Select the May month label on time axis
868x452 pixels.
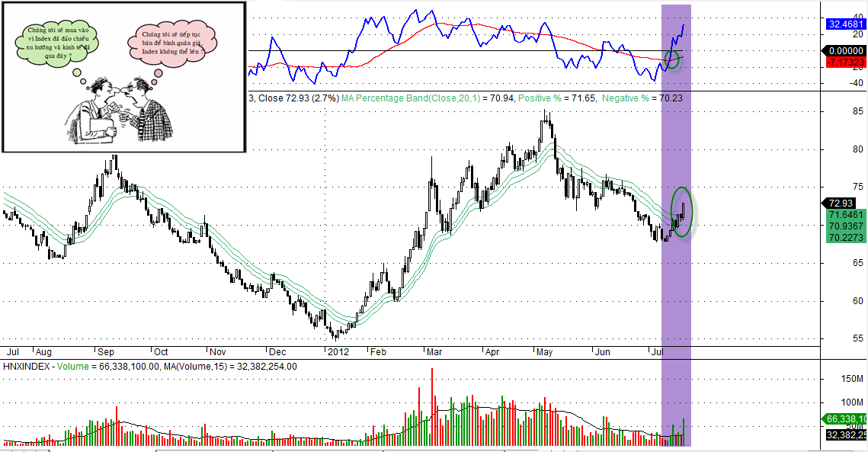click(545, 351)
